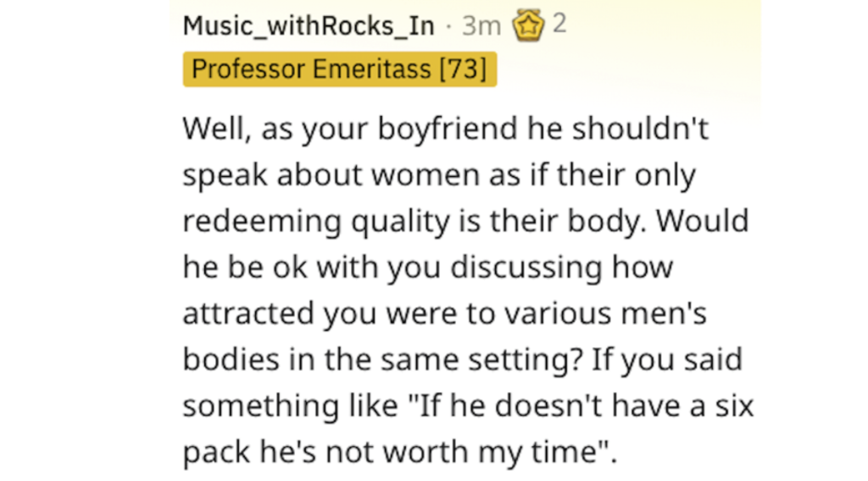This screenshot has height=481, width=868.
Task: Click the word "attracted" in the comment
Action: pos(248,313)
